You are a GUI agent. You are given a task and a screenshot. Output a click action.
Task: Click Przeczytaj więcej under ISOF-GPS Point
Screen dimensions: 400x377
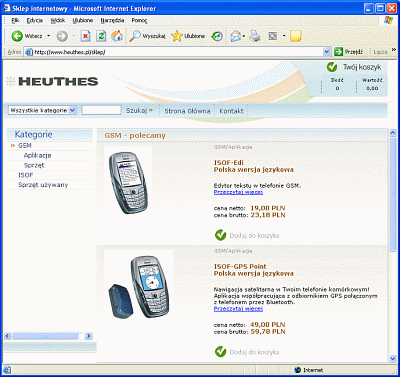(238, 309)
